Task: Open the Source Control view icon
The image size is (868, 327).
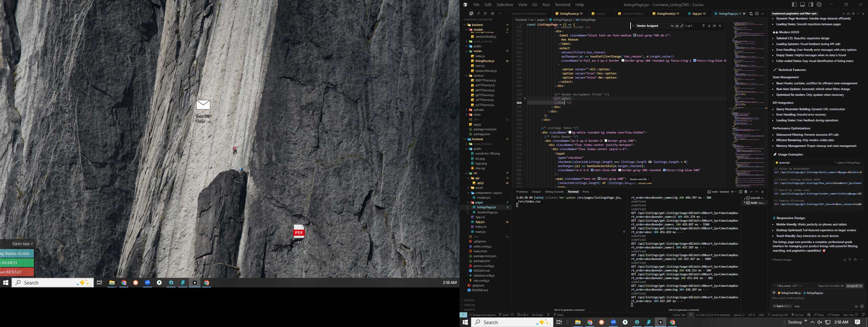Action: (485, 13)
